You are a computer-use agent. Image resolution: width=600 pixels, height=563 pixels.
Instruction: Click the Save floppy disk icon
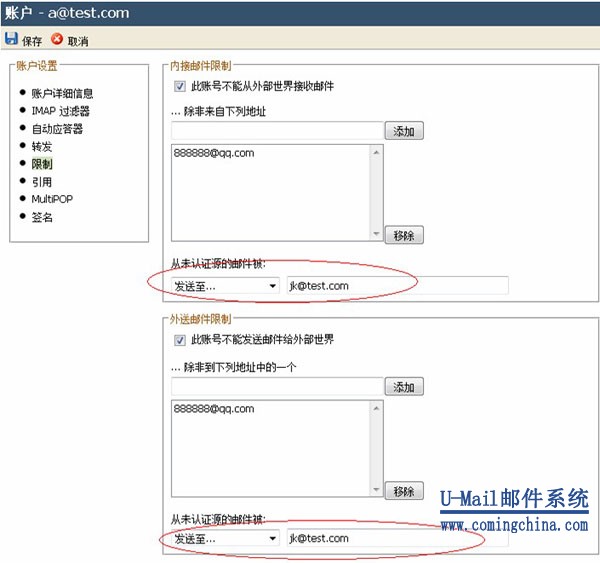click(x=11, y=39)
